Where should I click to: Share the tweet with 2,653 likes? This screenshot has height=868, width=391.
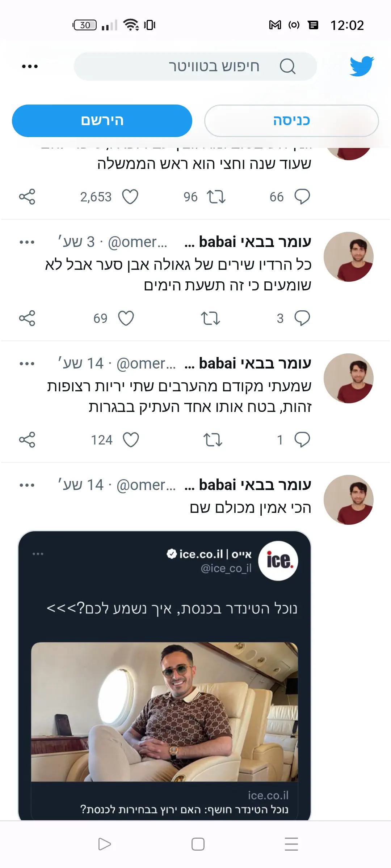coord(27,197)
